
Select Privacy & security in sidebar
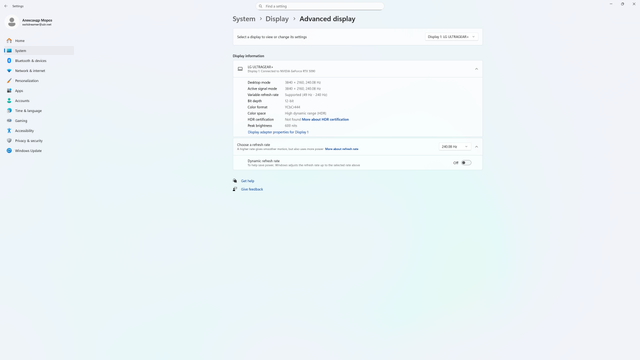point(29,141)
